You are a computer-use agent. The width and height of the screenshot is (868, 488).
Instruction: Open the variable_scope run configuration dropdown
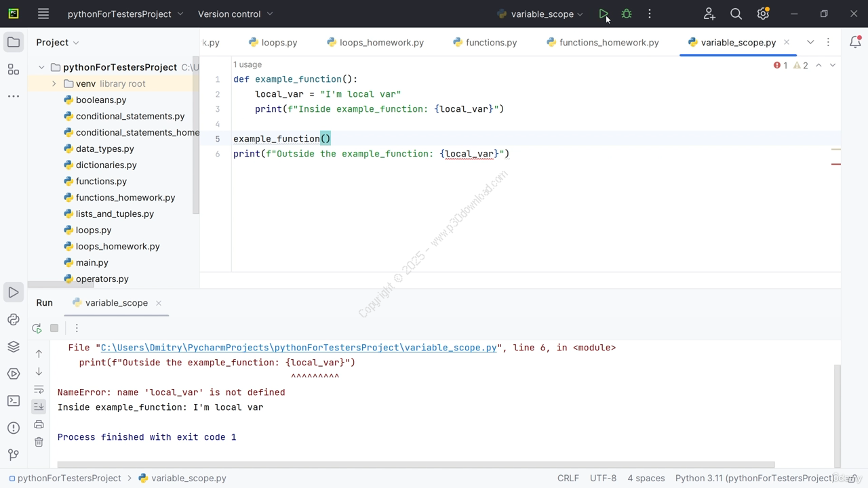(540, 14)
